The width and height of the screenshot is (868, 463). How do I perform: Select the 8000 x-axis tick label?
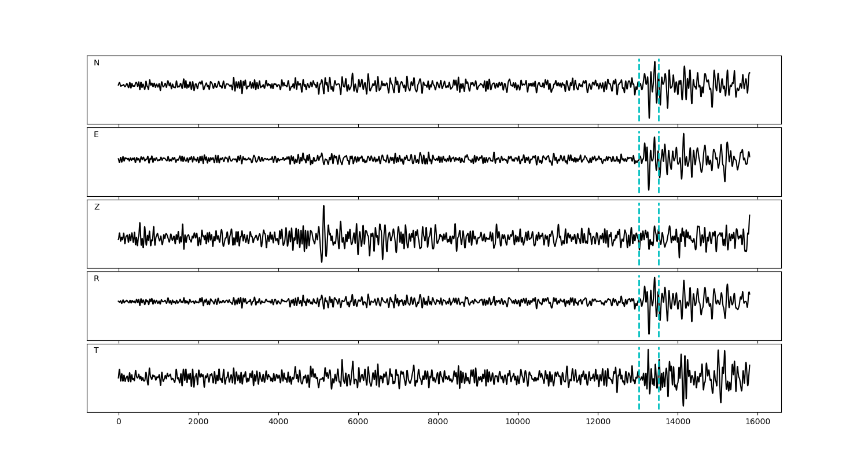(438, 422)
